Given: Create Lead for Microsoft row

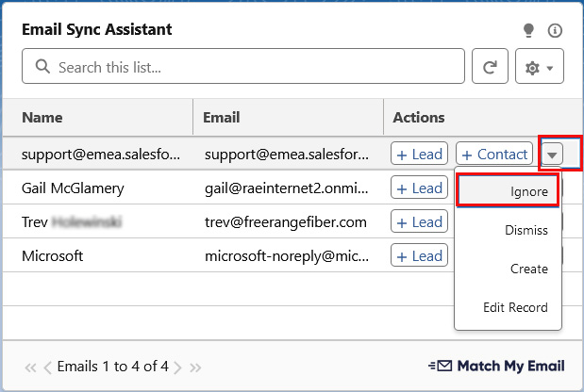Looking at the screenshot, I should (419, 255).
